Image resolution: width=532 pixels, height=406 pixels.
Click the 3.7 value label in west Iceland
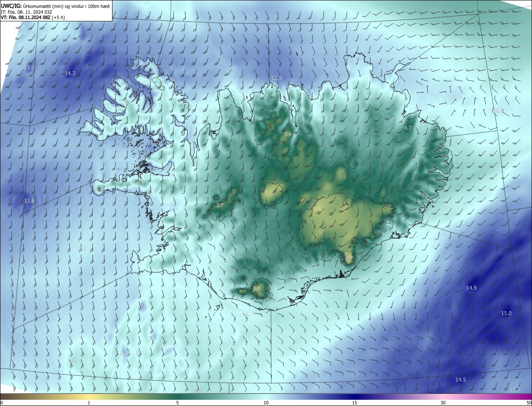[220, 205]
